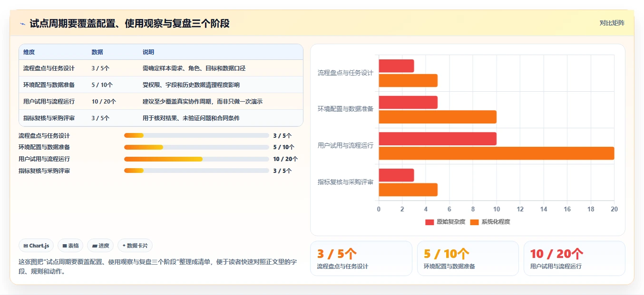Click the progress bar for 流程盘点与任务设计
Image resolution: width=644 pixels, height=295 pixels.
(196, 135)
